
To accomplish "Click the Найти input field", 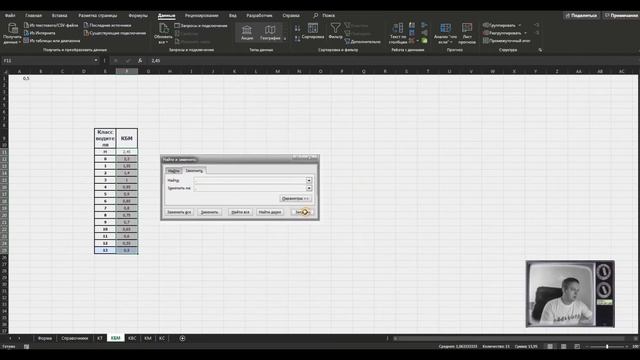I will tap(250, 180).
